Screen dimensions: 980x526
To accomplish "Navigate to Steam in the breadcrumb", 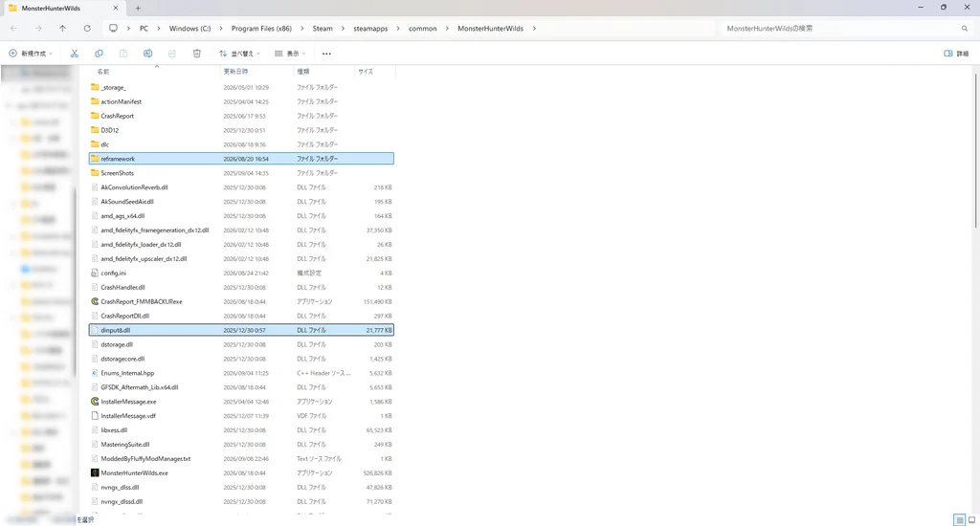I will (x=323, y=28).
